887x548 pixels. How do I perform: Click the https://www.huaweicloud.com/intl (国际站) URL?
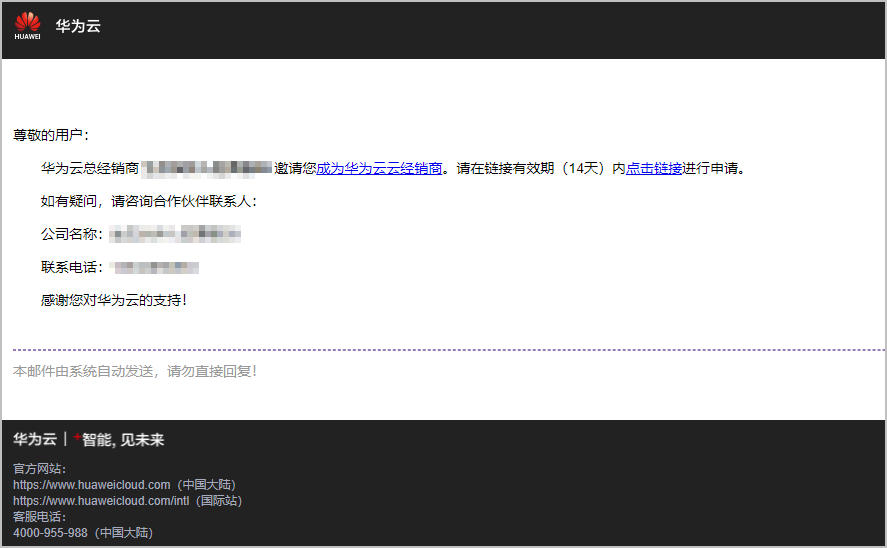coord(127,500)
